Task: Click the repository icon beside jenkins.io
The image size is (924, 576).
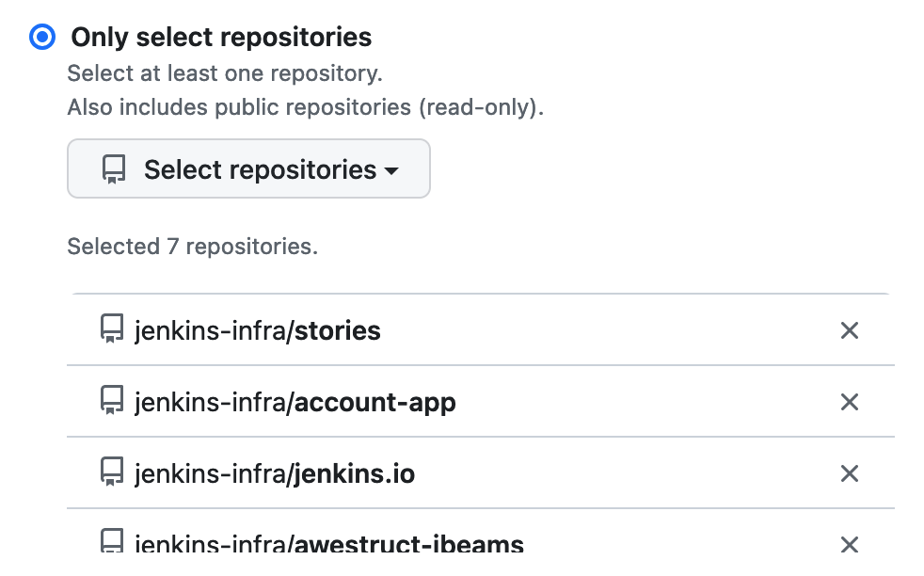Action: point(112,472)
